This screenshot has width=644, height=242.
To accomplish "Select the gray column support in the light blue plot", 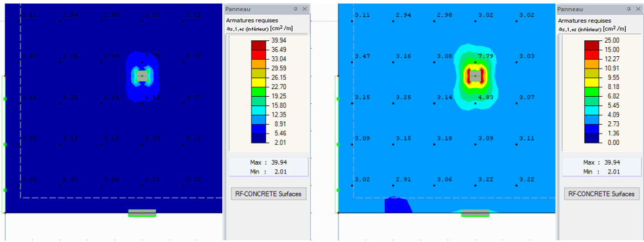I will coord(475,76).
